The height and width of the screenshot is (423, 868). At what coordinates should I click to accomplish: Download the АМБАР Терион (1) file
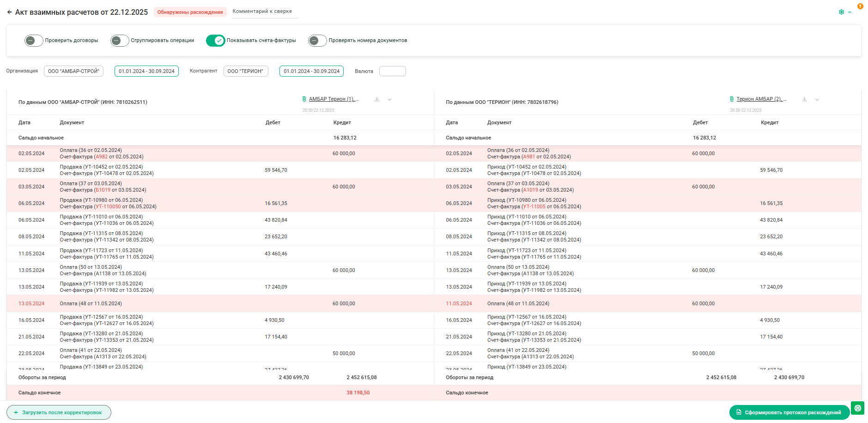(x=377, y=99)
